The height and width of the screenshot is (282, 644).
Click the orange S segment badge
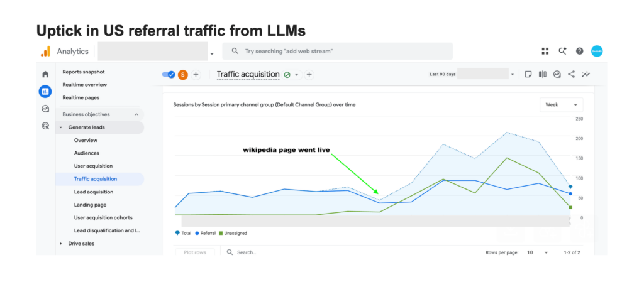coord(183,75)
